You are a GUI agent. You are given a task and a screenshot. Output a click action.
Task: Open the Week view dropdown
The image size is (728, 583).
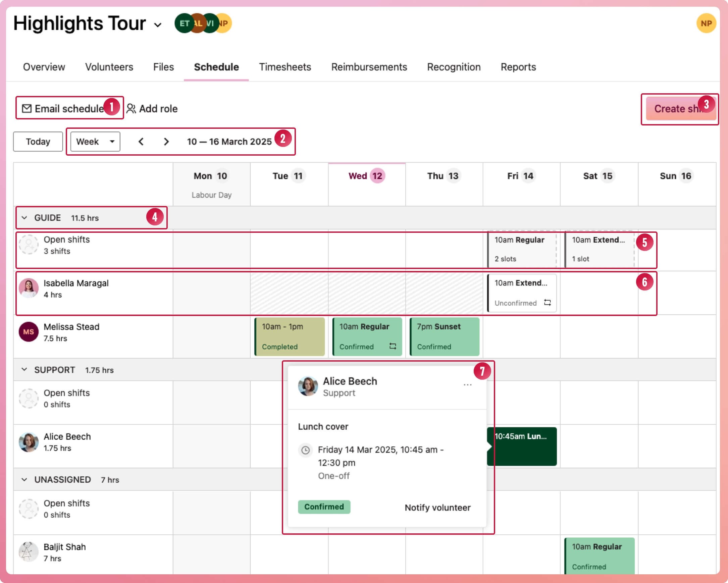click(x=95, y=142)
